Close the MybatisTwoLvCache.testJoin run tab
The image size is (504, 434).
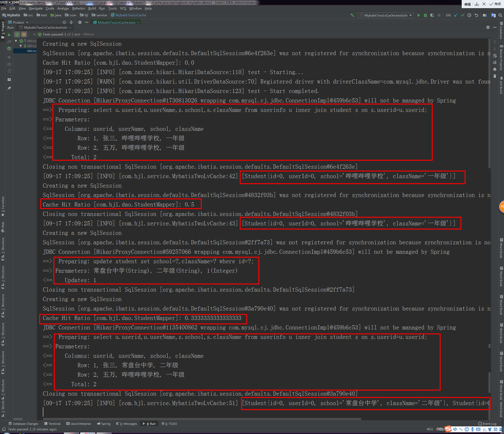(70, 28)
